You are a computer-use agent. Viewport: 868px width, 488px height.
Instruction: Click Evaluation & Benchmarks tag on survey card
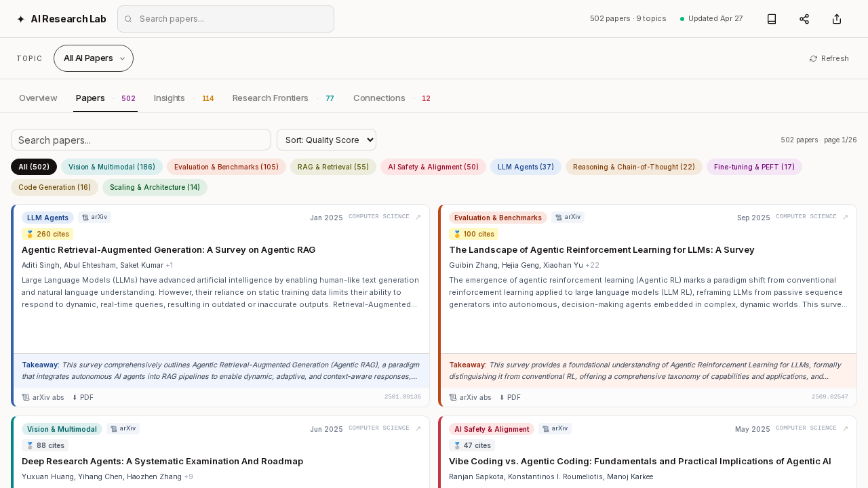pos(498,218)
